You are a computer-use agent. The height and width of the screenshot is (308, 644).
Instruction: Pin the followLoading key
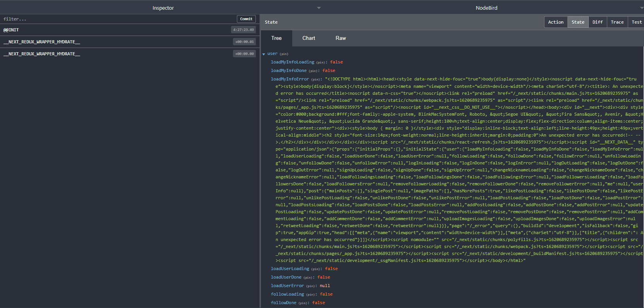tap(310, 294)
